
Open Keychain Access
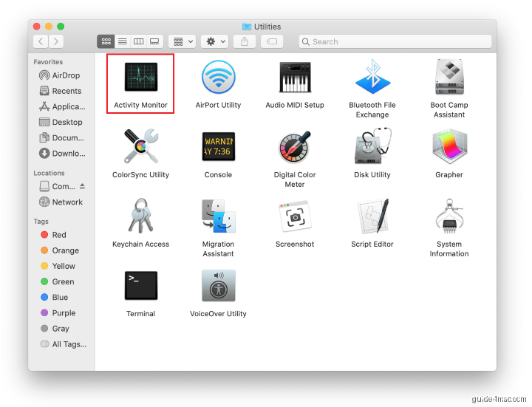click(141, 216)
